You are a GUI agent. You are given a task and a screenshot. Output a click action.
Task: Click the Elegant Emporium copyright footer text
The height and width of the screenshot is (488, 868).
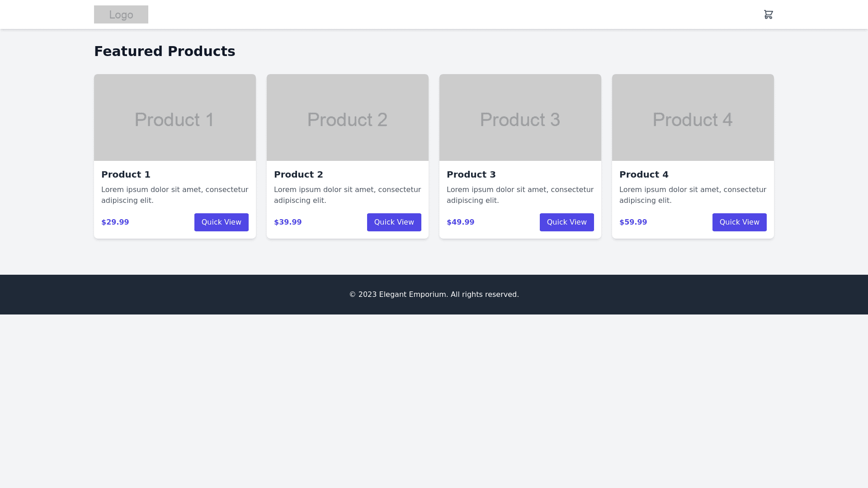click(x=434, y=295)
